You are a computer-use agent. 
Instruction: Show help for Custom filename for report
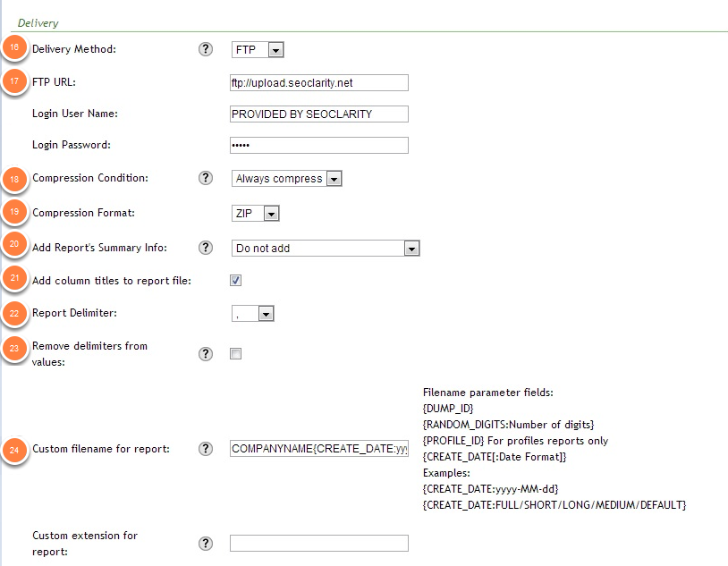tap(206, 449)
